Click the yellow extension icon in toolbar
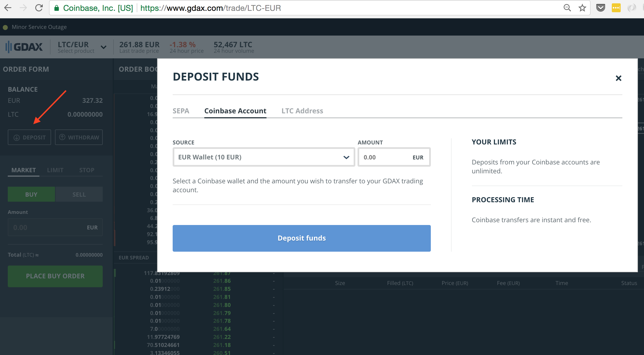Image resolution: width=644 pixels, height=355 pixels. point(616,8)
